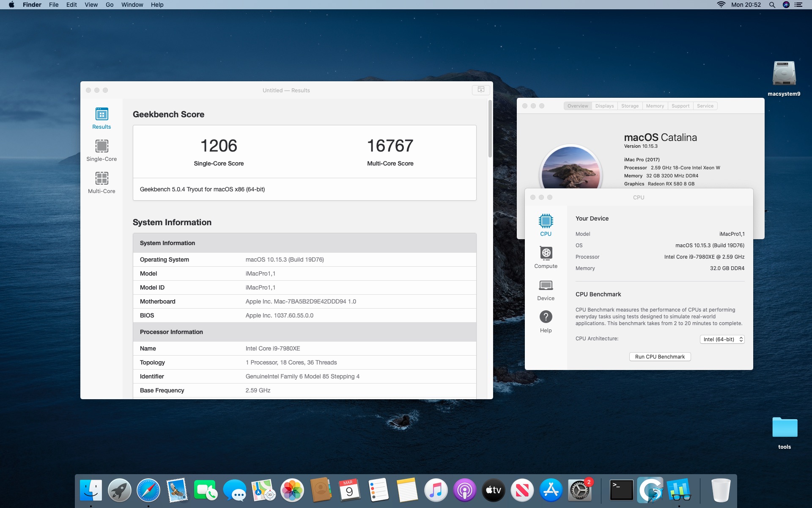Image resolution: width=812 pixels, height=508 pixels.
Task: Click the upload results toolbar icon
Action: 481,90
